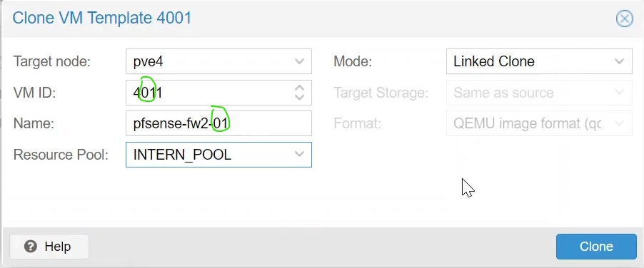Click the Help question mark icon

(x=31, y=247)
